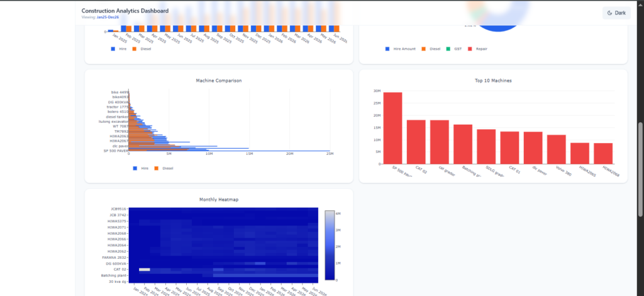Toggle Diesel legend in the Machine Comparison chart
This screenshot has height=296, width=644.
(x=164, y=168)
